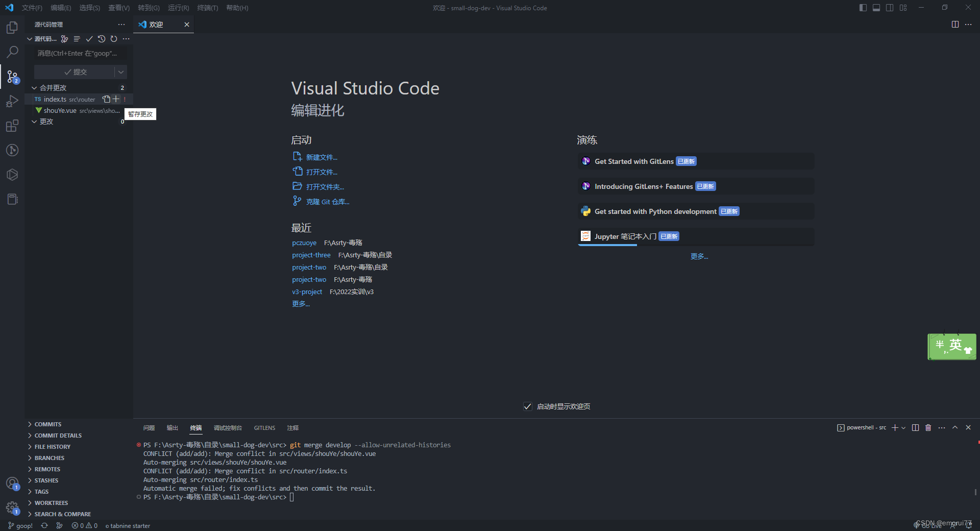The width and height of the screenshot is (980, 531).
Task: Open recent project pczuoye
Action: tap(304, 243)
